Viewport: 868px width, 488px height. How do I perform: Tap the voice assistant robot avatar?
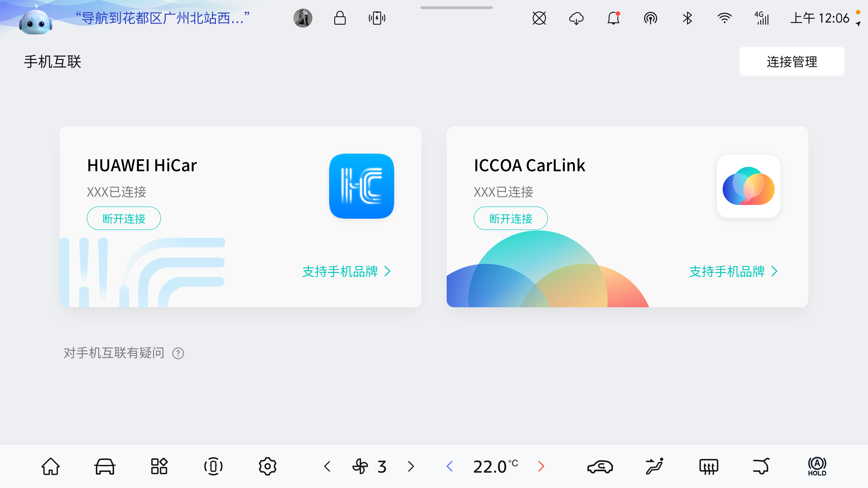pyautogui.click(x=36, y=21)
